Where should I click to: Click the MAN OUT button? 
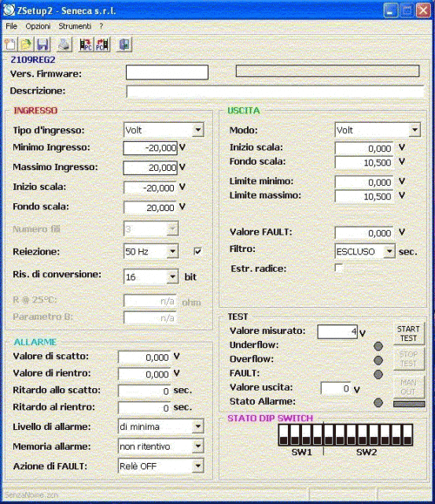tap(408, 387)
